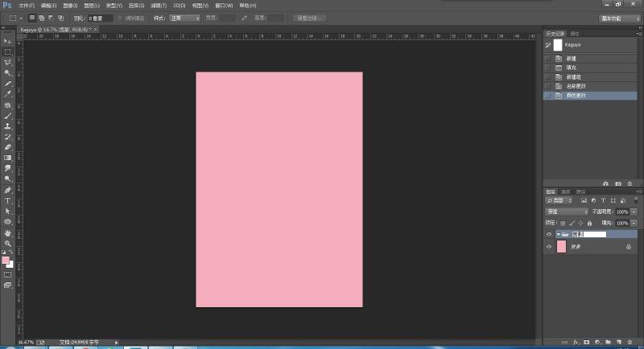Click Add to selection option icon
The width and height of the screenshot is (644, 349).
click(x=41, y=18)
